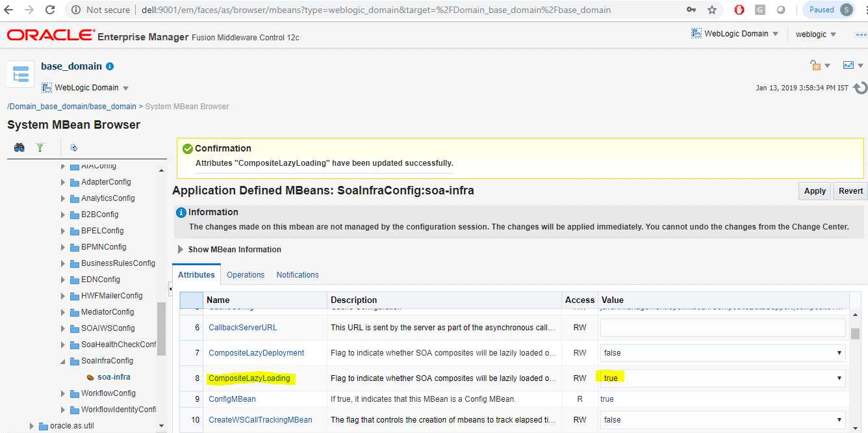Open the CompositeLazyLoading attribute link

(249, 378)
